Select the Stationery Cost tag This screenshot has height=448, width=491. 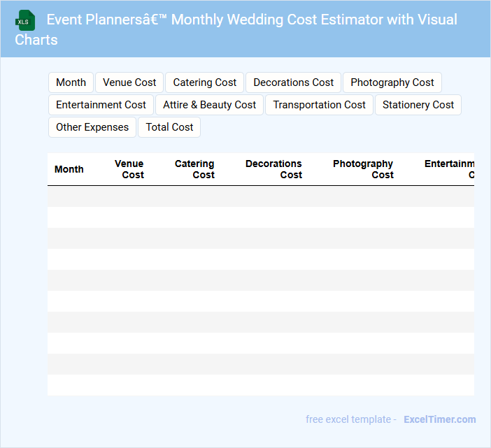[x=418, y=105]
